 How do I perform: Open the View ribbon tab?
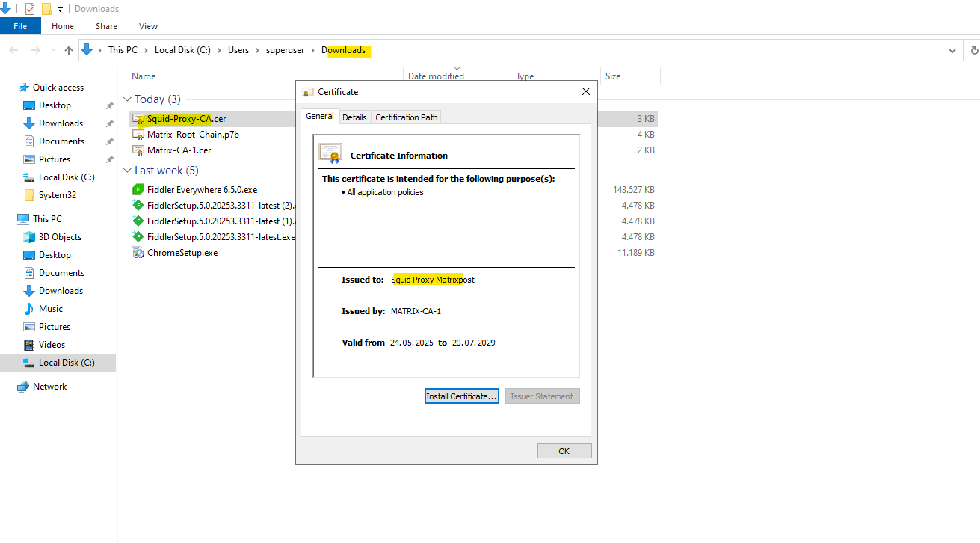(x=148, y=26)
